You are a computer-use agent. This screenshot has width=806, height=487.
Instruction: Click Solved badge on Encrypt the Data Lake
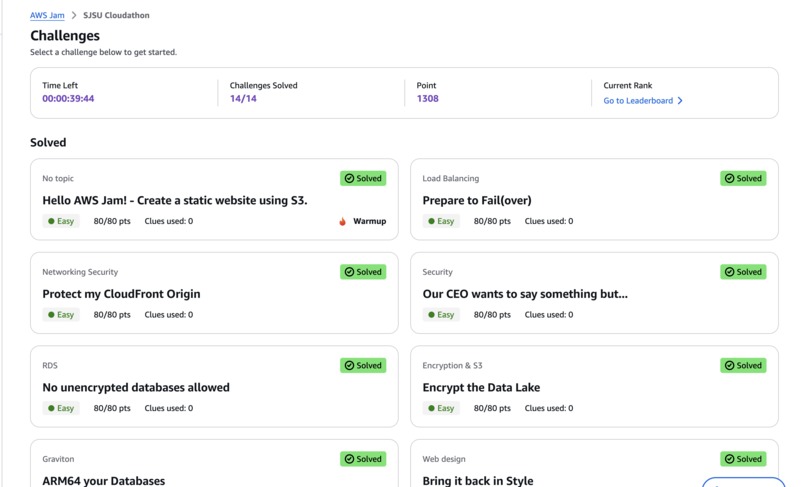(743, 366)
